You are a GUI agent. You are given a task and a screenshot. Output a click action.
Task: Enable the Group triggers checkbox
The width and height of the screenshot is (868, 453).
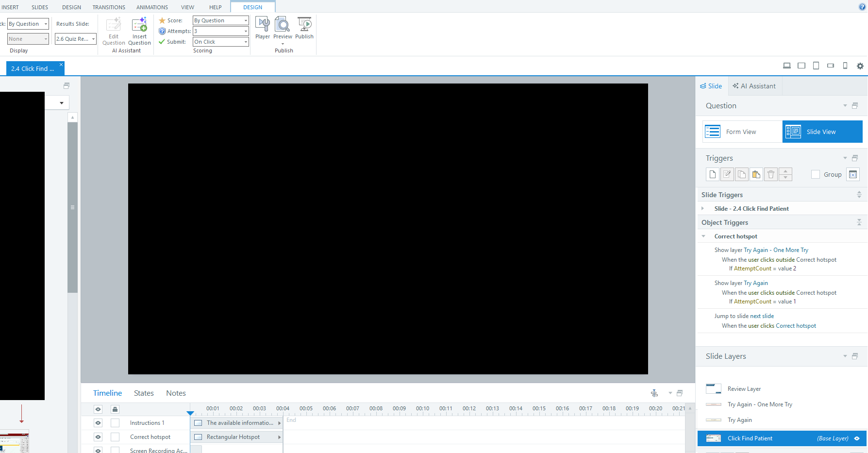point(816,174)
